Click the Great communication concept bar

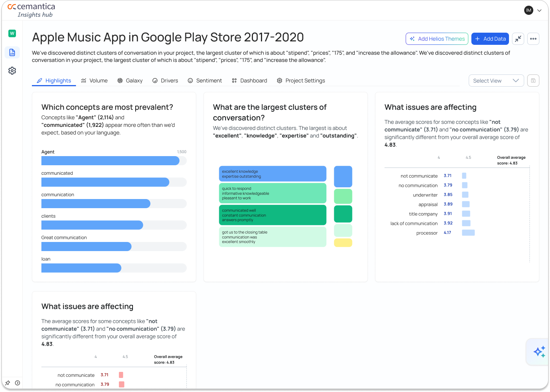click(x=114, y=247)
